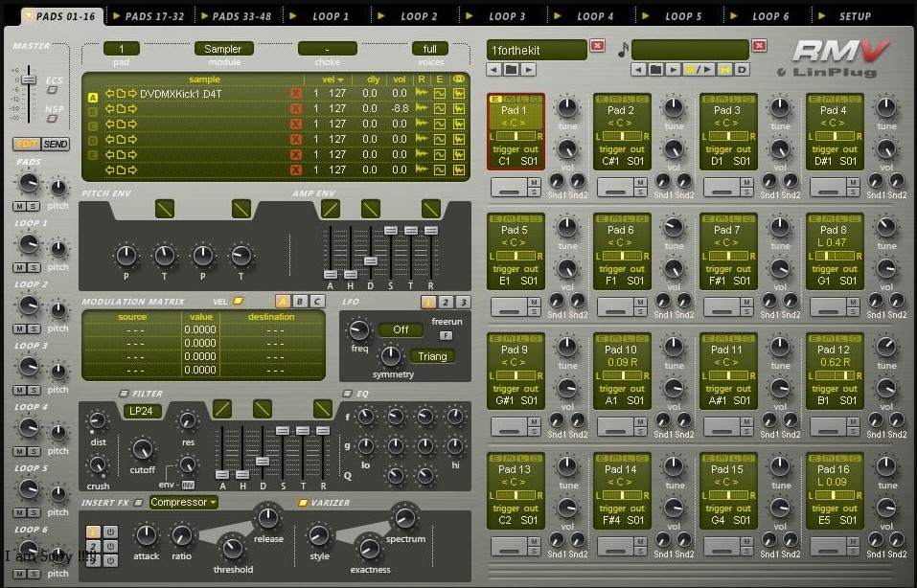917x588 pixels.
Task: Open folder icon in DVDMXKick1.D4T sample row
Action: tap(121, 94)
